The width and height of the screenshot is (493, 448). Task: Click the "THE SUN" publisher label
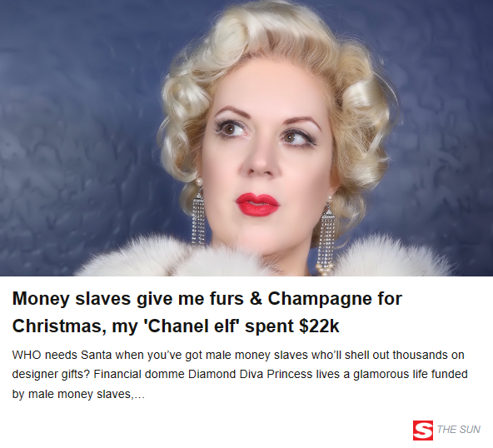458,430
